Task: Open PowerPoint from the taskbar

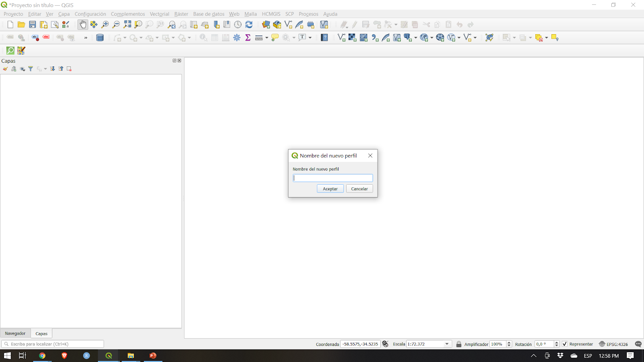Action: pos(153,356)
